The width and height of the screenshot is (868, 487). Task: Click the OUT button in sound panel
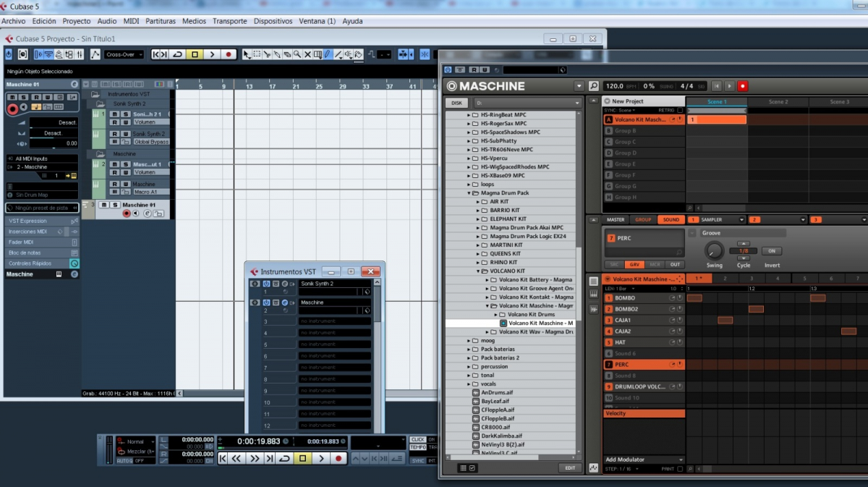(675, 264)
